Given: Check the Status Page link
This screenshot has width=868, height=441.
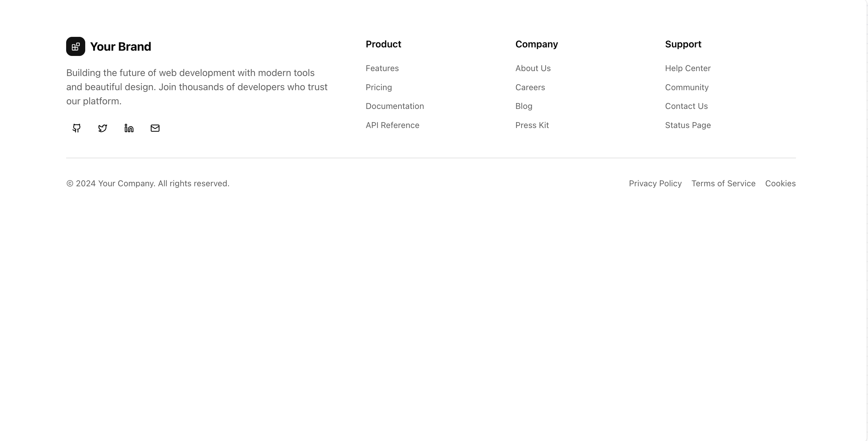Looking at the screenshot, I should pyautogui.click(x=688, y=125).
